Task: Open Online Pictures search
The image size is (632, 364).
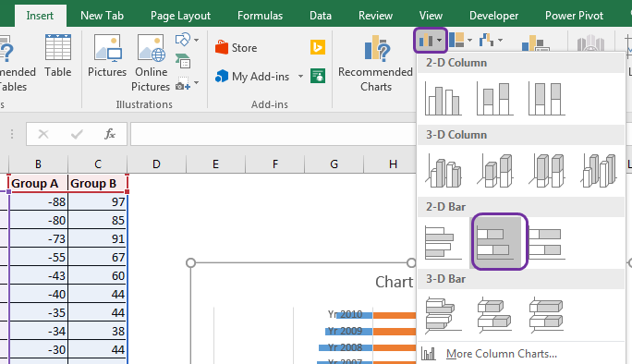Action: point(151,63)
